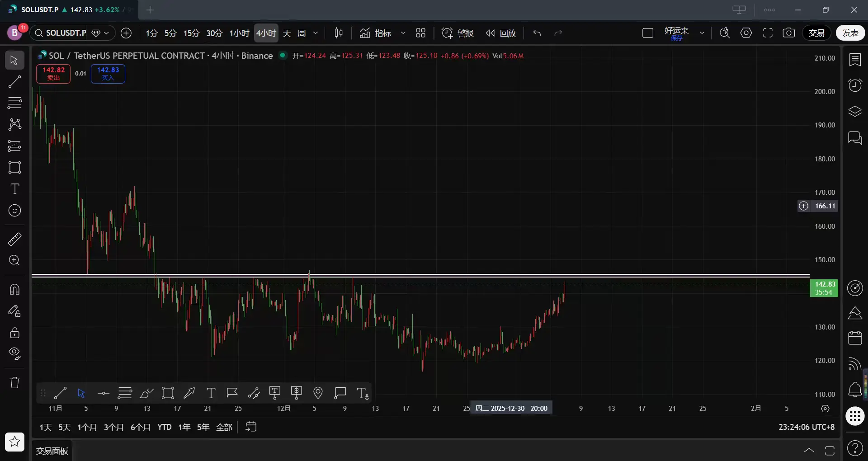The image size is (868, 461).
Task: Toggle hide all drawings eye icon
Action: (14, 353)
